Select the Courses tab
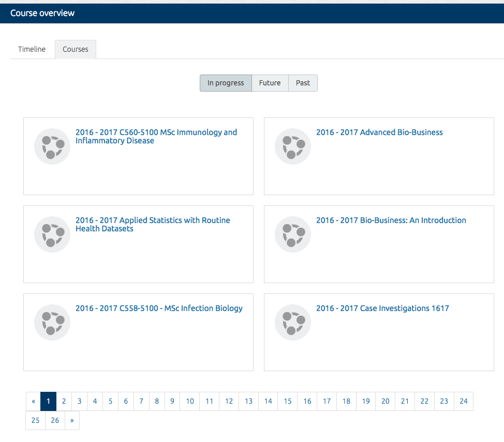 (x=76, y=49)
